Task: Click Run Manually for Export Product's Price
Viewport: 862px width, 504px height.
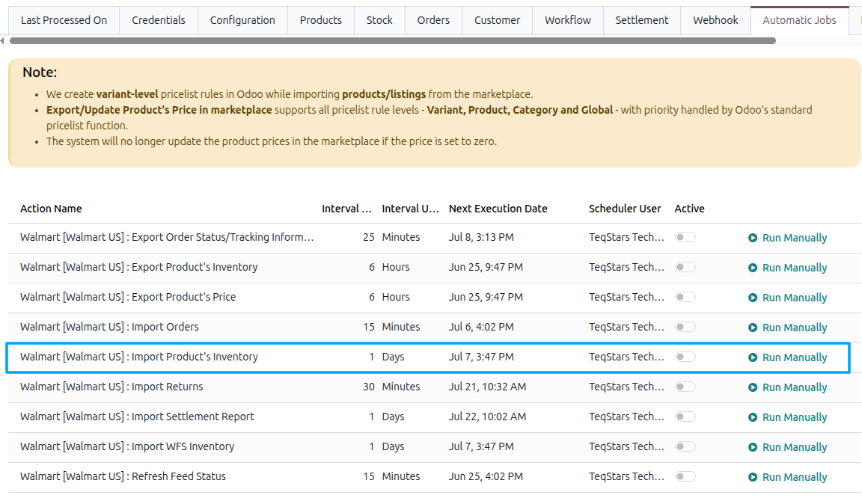Action: [x=787, y=298]
